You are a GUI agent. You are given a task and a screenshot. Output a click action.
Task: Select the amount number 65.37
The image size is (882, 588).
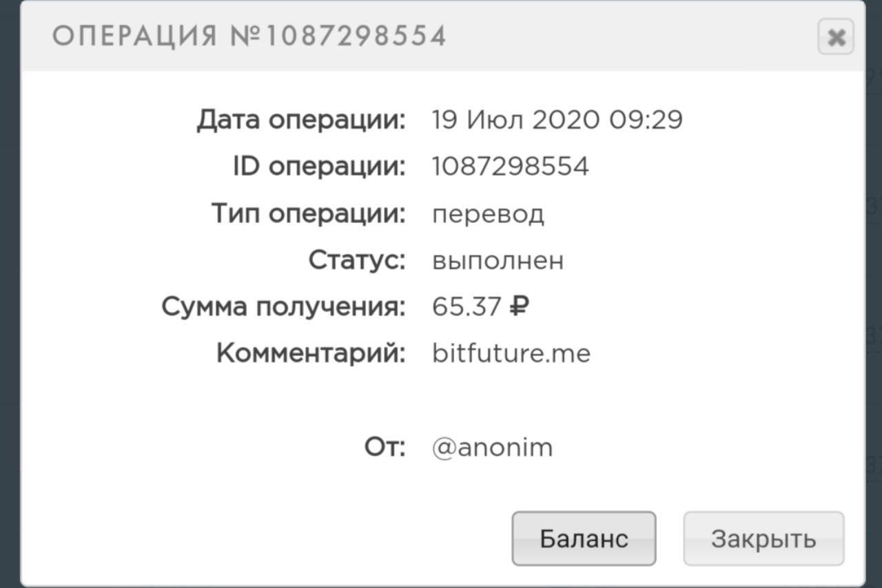[466, 307]
